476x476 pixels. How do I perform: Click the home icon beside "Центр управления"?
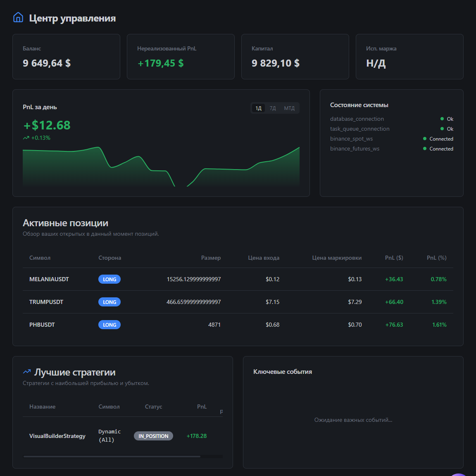[x=18, y=18]
